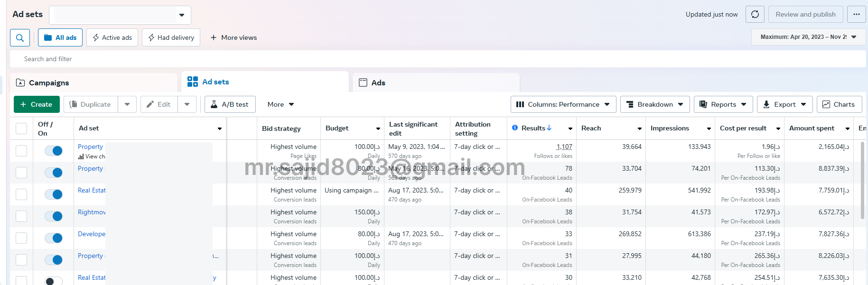Click the A/B test flask button
The image size is (868, 285).
pos(230,104)
